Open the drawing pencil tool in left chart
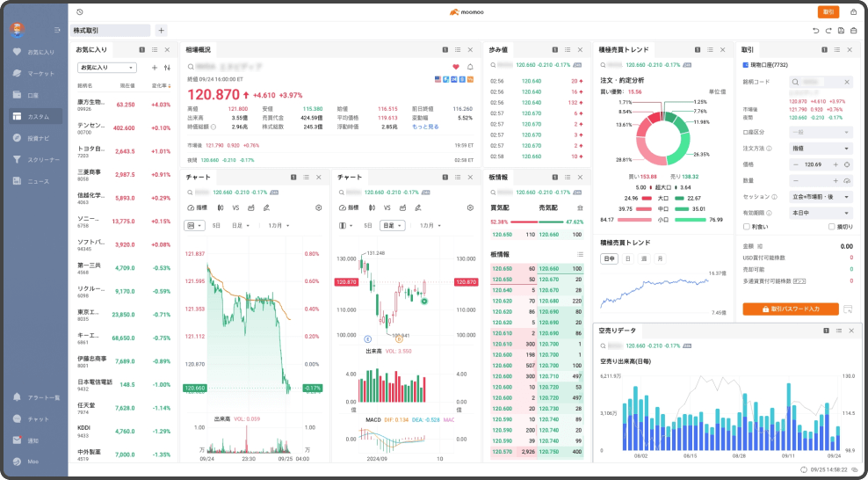The image size is (868, 480). (266, 207)
